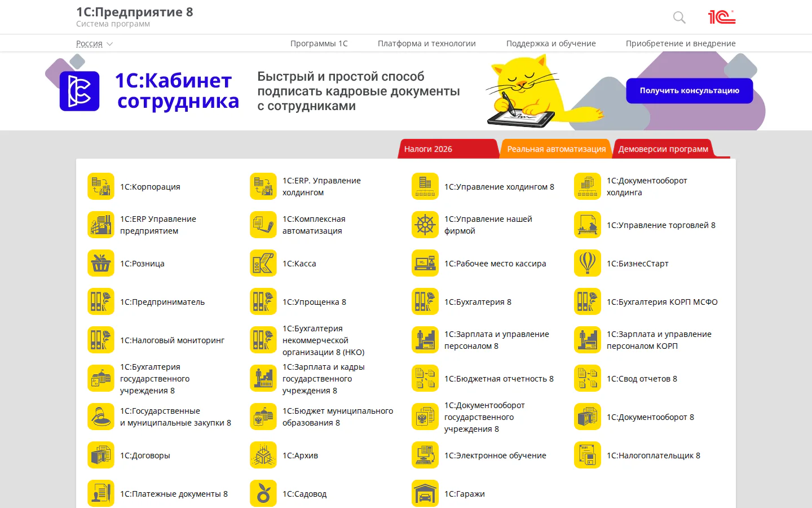This screenshot has height=508, width=812.
Task: Open the Программы 1С menu
Action: [x=319, y=43]
